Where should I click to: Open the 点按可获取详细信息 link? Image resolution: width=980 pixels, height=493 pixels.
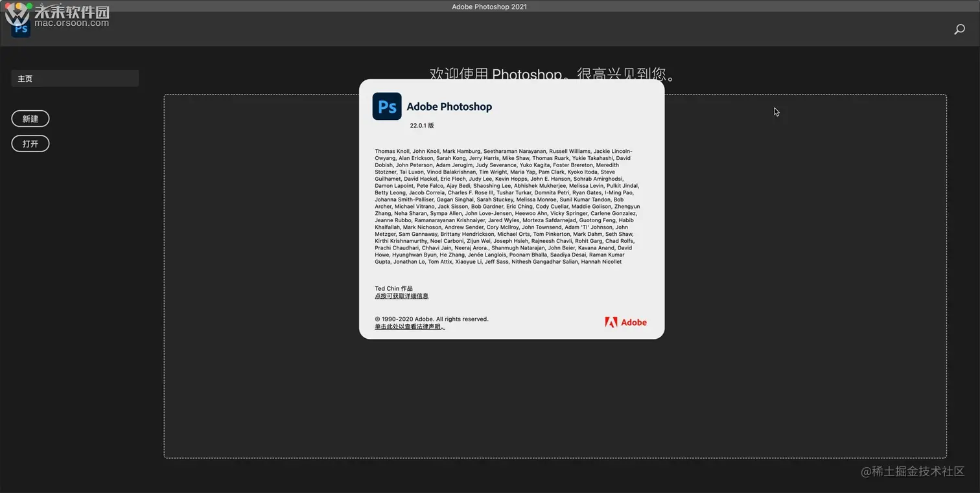(x=401, y=296)
